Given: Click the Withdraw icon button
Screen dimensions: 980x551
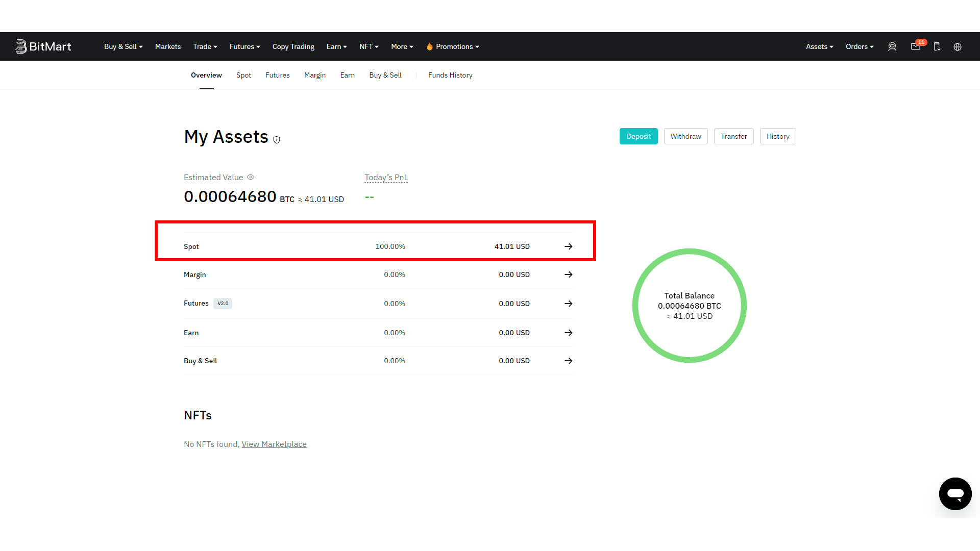Looking at the screenshot, I should 685,136.
